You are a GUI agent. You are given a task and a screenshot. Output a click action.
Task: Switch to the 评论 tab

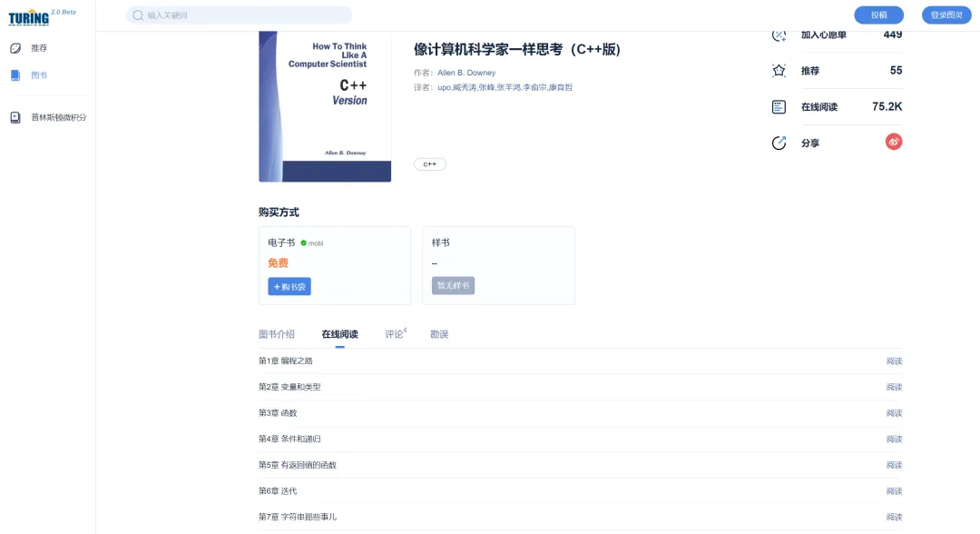(x=395, y=334)
